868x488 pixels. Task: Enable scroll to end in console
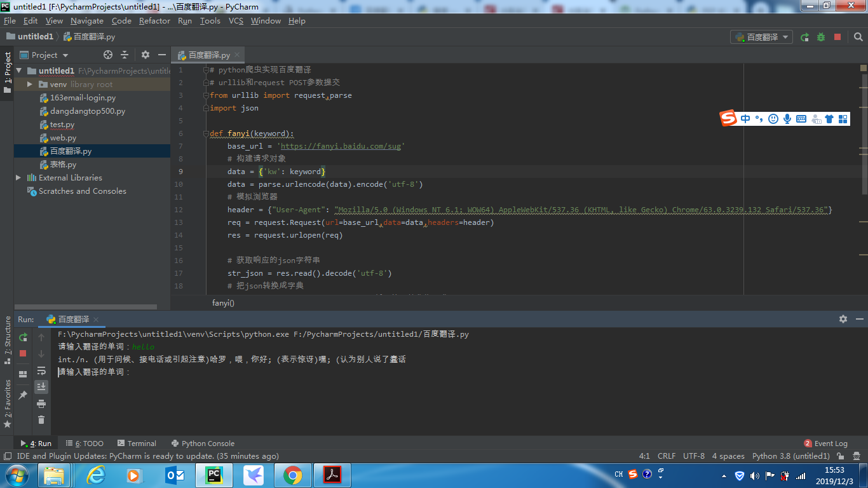click(41, 386)
